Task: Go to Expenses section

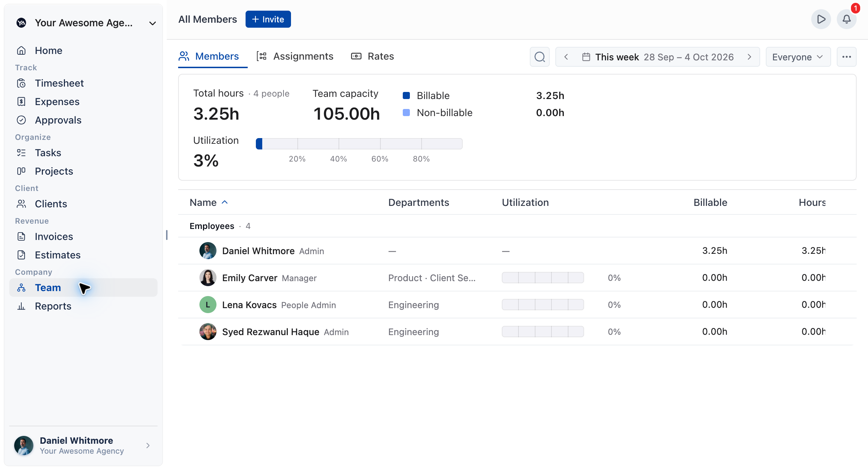Action: point(83,102)
